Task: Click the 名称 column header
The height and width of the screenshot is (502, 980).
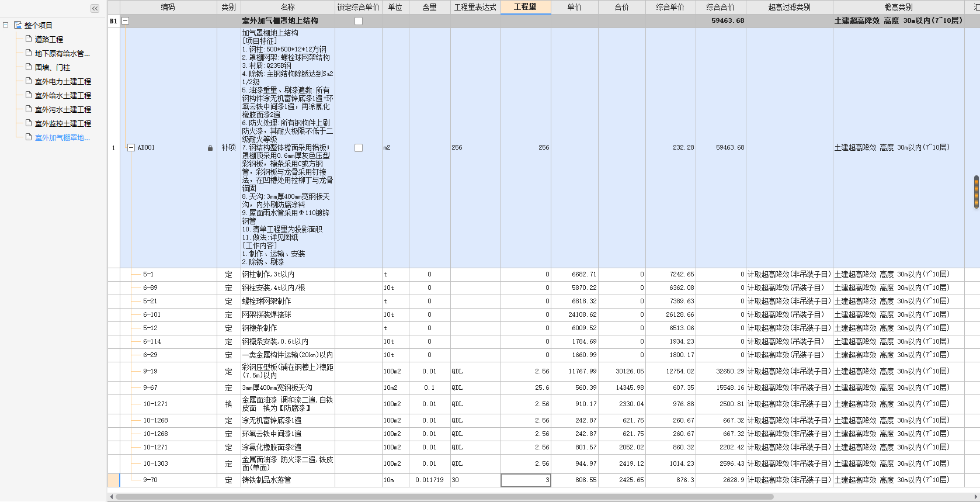Action: (288, 7)
